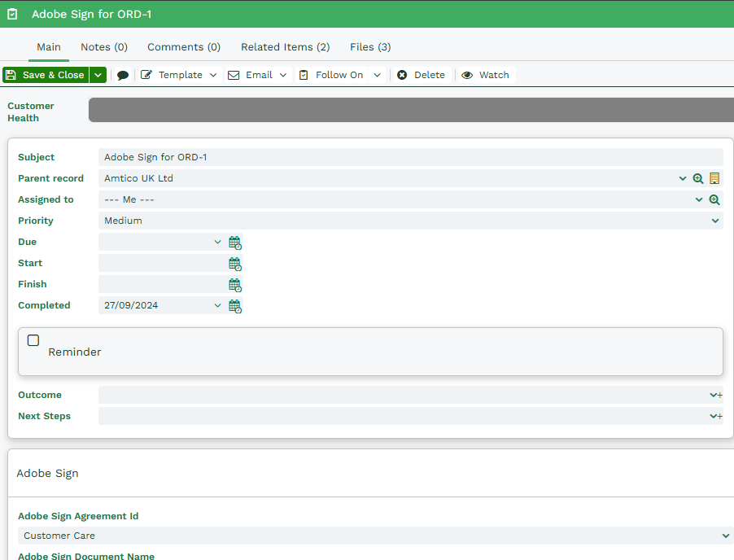Image resolution: width=734 pixels, height=560 pixels.
Task: Click the Template pencil edit icon
Action: tap(146, 75)
